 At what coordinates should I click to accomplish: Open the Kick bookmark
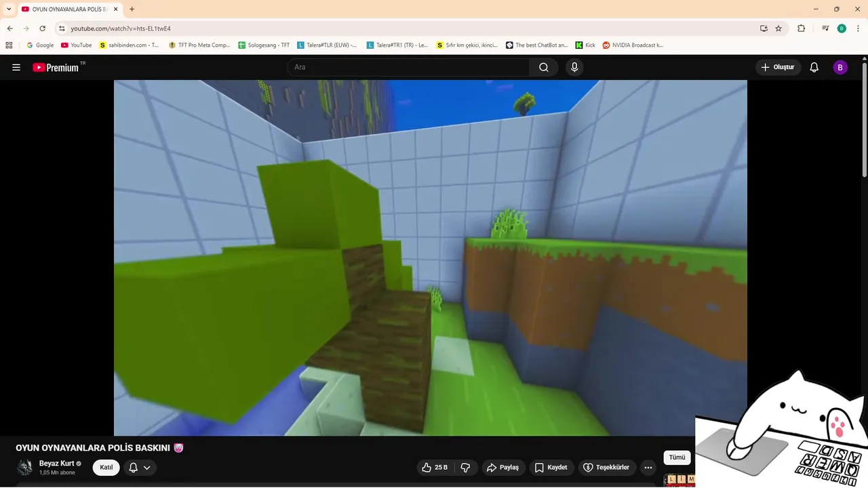[585, 45]
